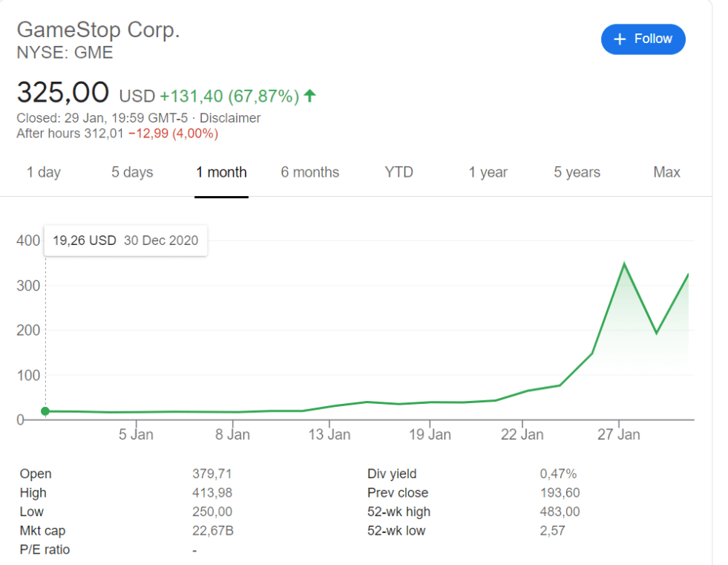Click the 19,26 USD price tooltip
This screenshot has width=728, height=565.
click(125, 241)
